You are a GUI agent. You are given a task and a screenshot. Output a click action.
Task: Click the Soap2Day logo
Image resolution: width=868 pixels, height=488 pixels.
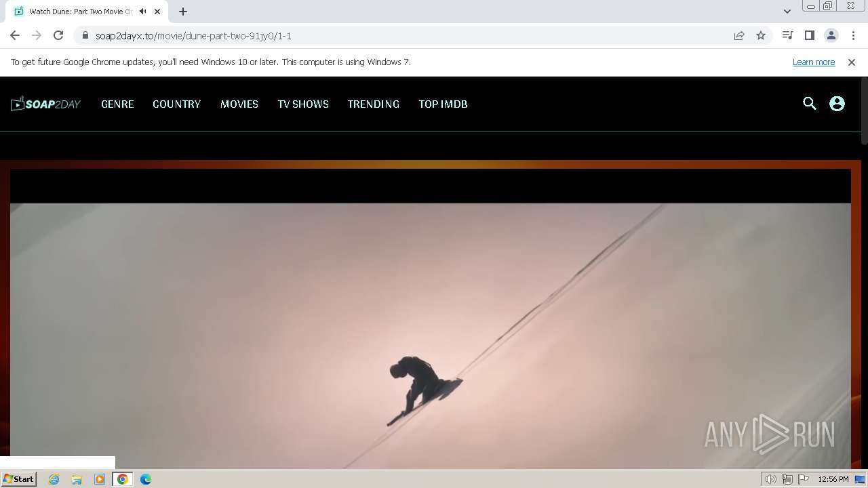click(45, 104)
